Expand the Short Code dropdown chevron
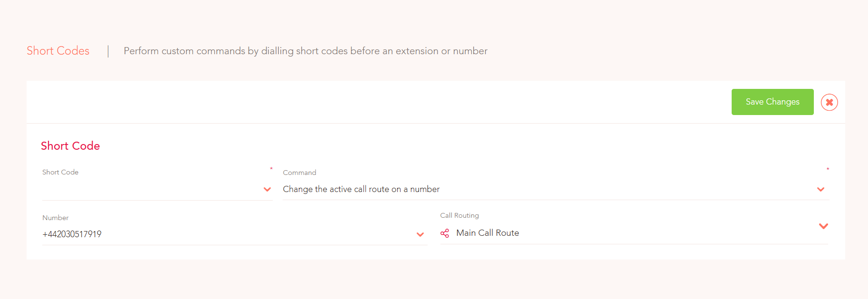 [x=267, y=189]
